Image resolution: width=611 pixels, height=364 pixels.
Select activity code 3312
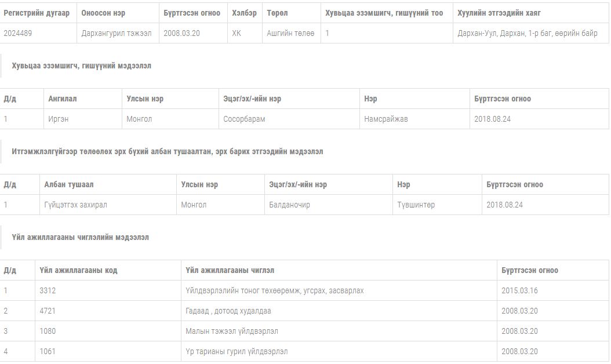click(48, 290)
